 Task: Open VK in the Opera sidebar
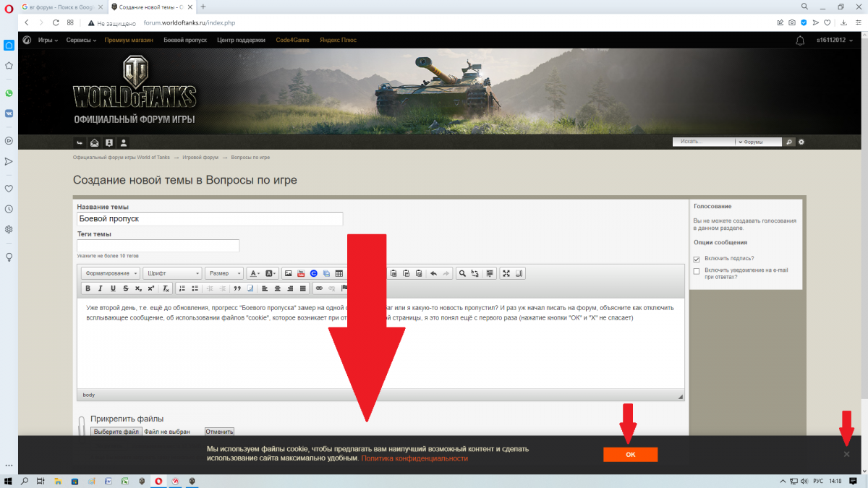(x=9, y=114)
